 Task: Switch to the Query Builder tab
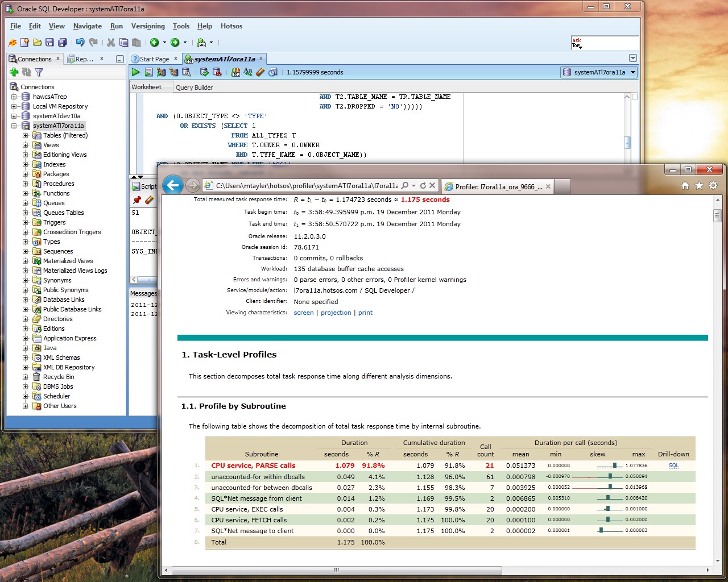(194, 88)
